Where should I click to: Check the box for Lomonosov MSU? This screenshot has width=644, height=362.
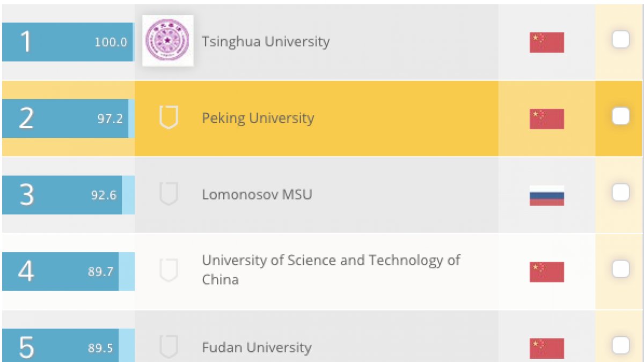(x=620, y=193)
